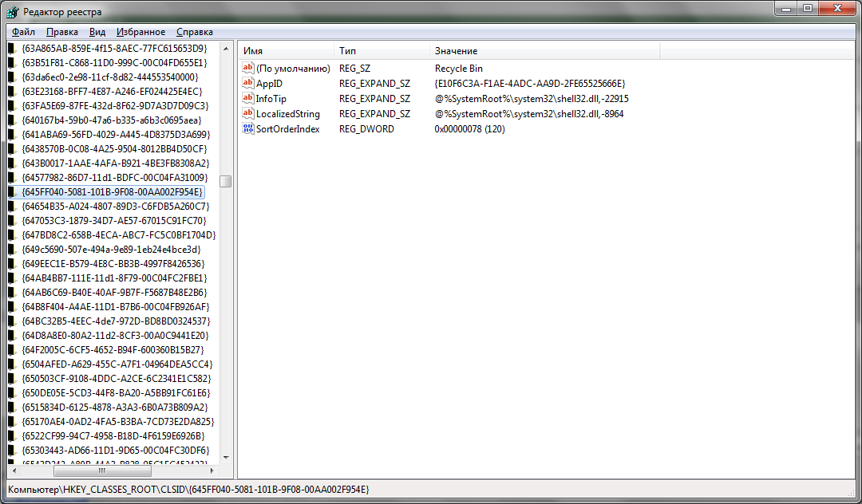Click the string icon next to InfoTip
The width and height of the screenshot is (862, 504).
click(x=248, y=98)
